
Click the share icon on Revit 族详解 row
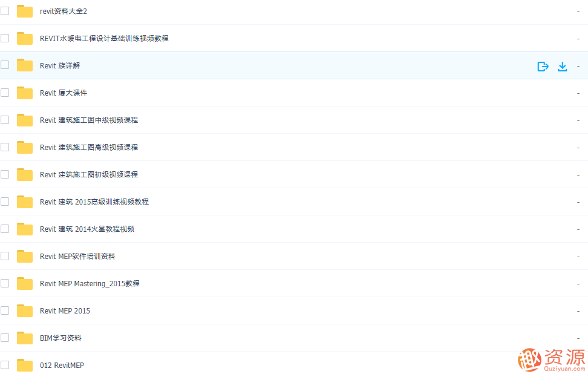(543, 67)
